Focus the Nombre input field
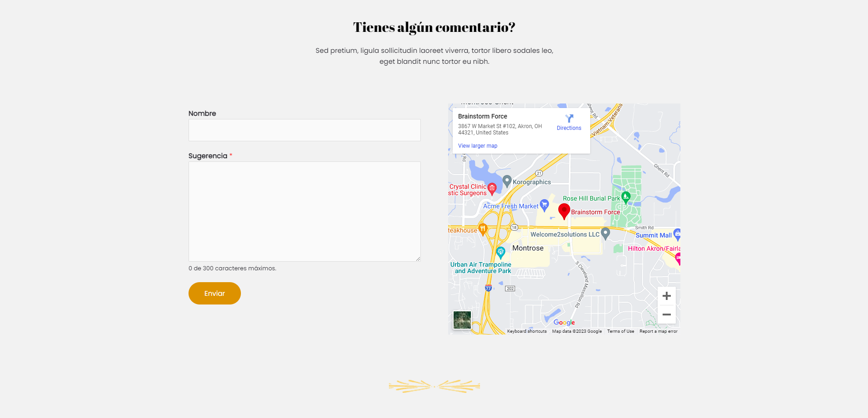Screen dimensions: 868x418 tap(305, 130)
